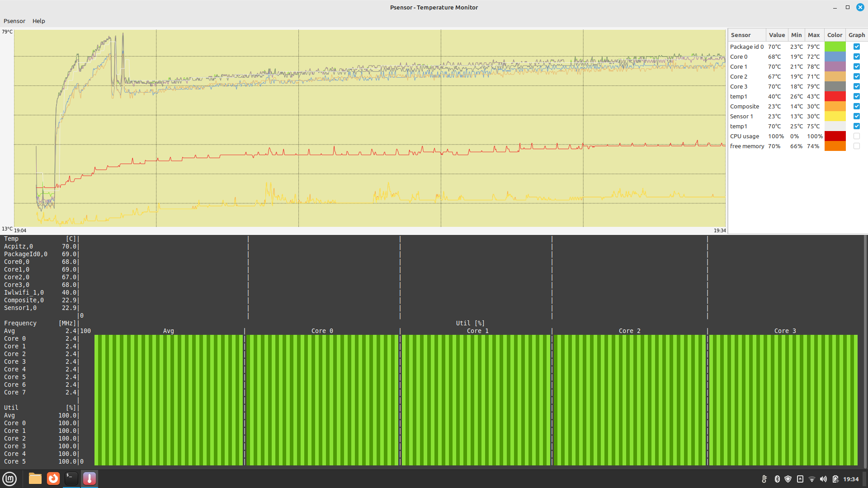
Task: Open the Linux Mint start menu
Action: click(x=9, y=479)
